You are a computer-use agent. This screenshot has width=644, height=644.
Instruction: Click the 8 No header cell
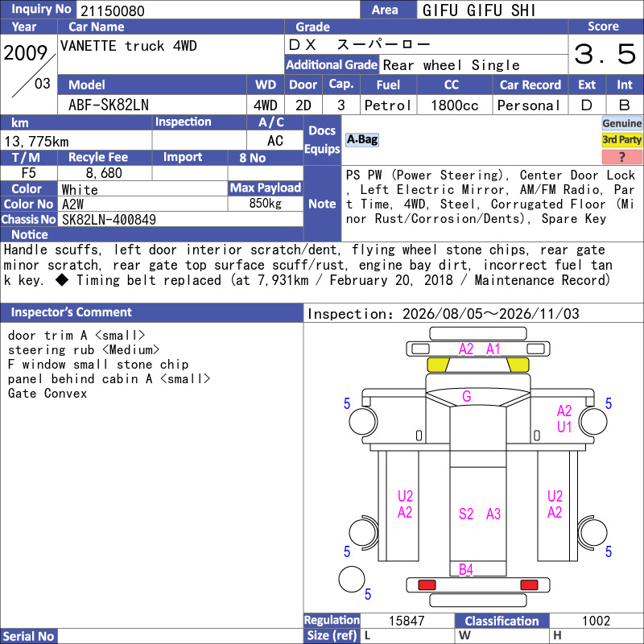pos(266,158)
